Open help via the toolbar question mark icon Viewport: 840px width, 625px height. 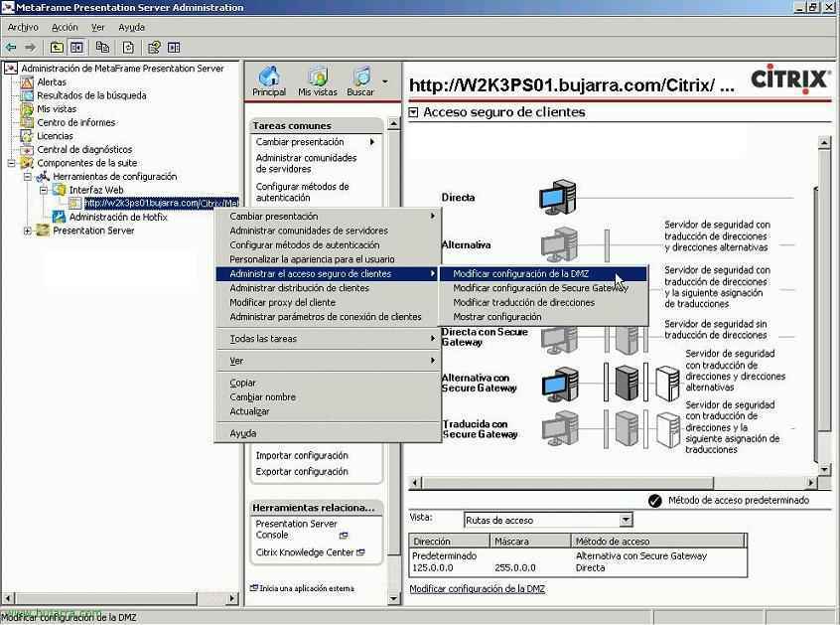(154, 48)
